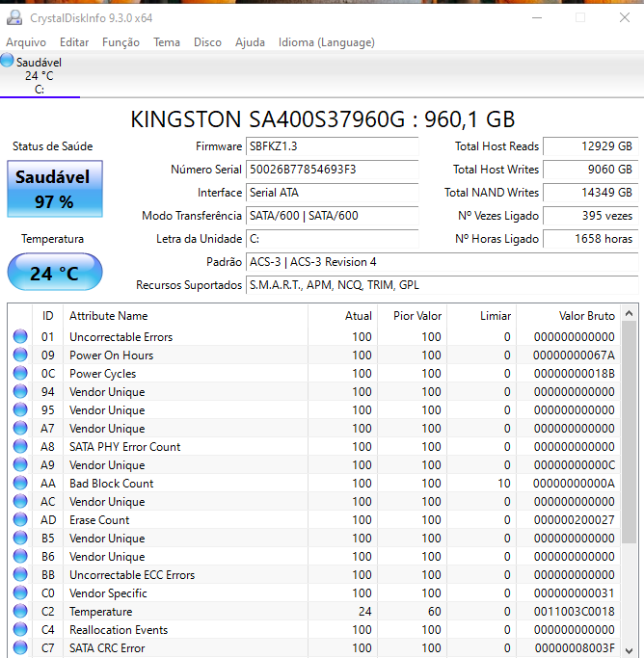Click status orb for attribute ID AC
This screenshot has height=658, width=644.
pos(20,502)
